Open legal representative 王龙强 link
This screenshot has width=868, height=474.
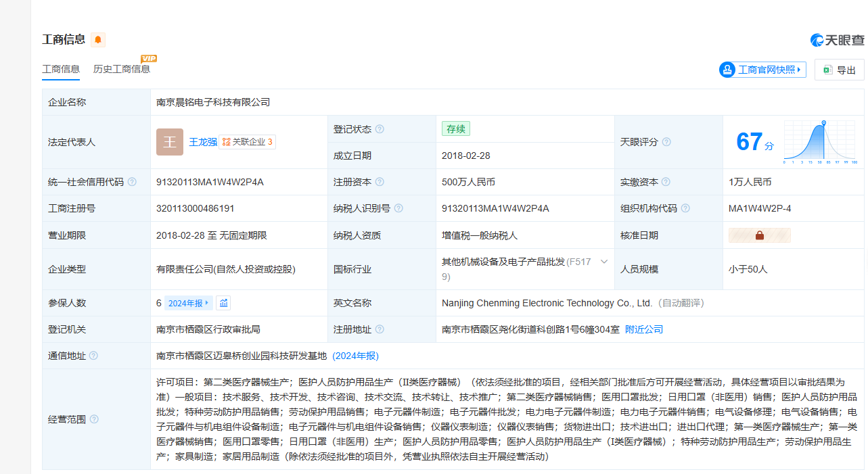coord(203,142)
